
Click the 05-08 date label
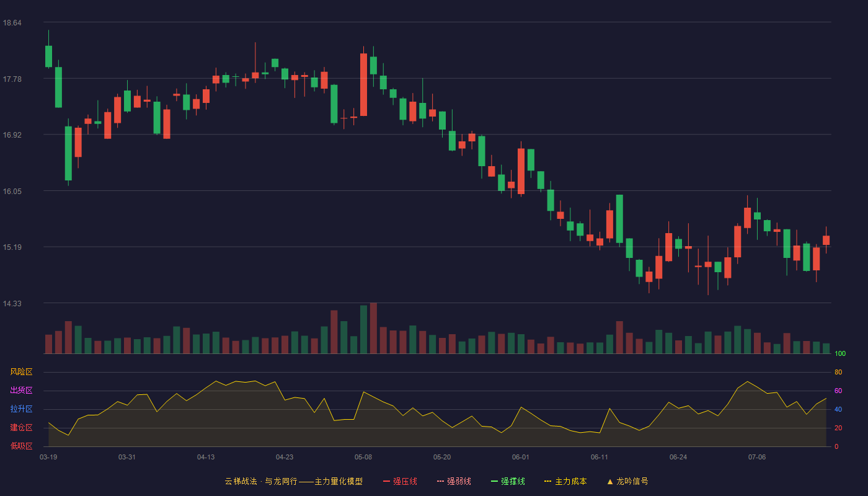363,457
